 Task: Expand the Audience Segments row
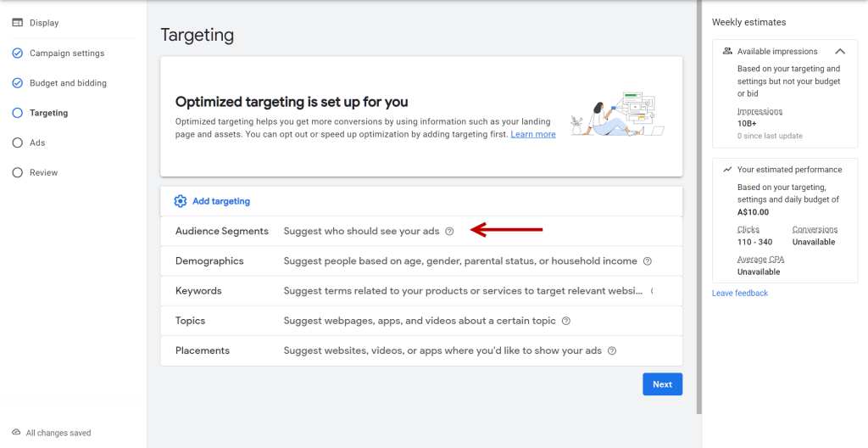pyautogui.click(x=222, y=232)
